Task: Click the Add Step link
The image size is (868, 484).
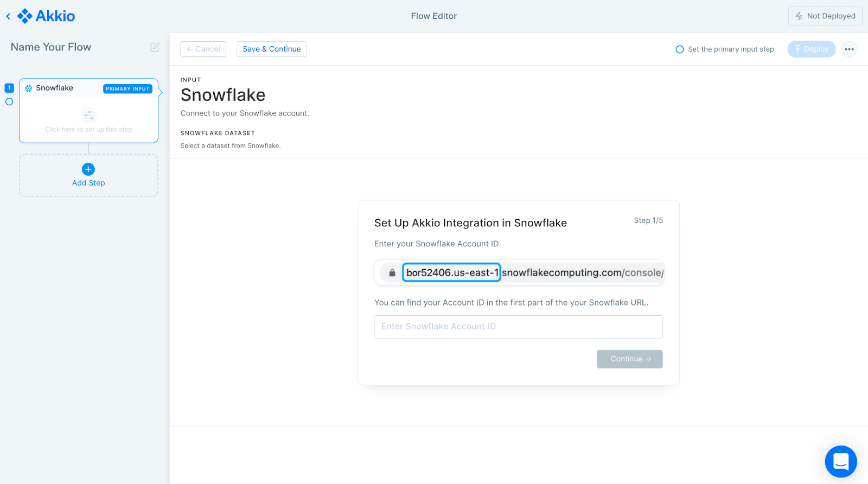Action: tap(88, 183)
